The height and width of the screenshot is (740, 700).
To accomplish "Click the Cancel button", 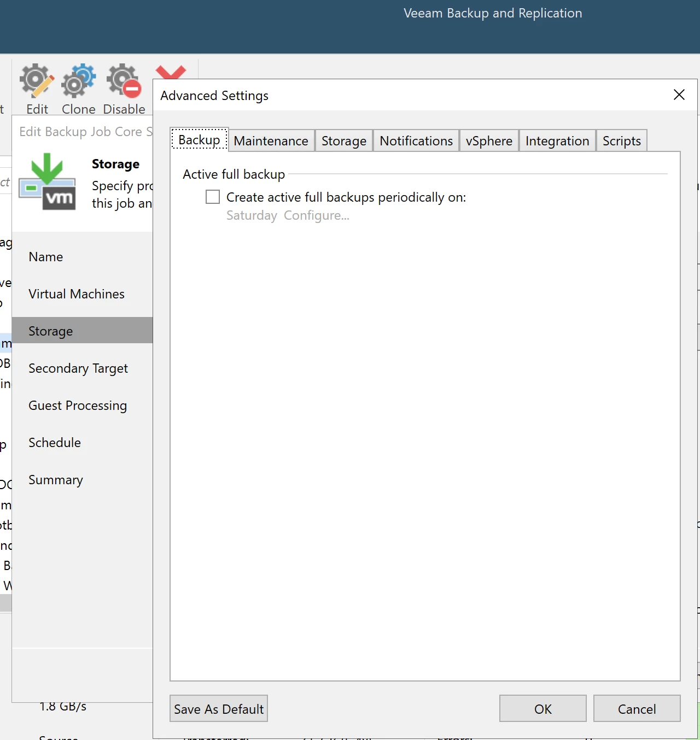I will click(x=637, y=709).
